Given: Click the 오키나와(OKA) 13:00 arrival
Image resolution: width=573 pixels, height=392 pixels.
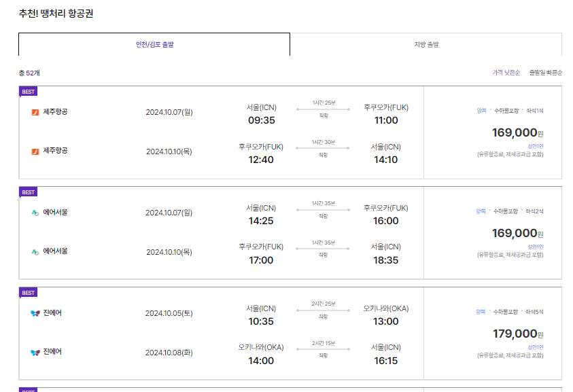Looking at the screenshot, I should click(x=386, y=321).
